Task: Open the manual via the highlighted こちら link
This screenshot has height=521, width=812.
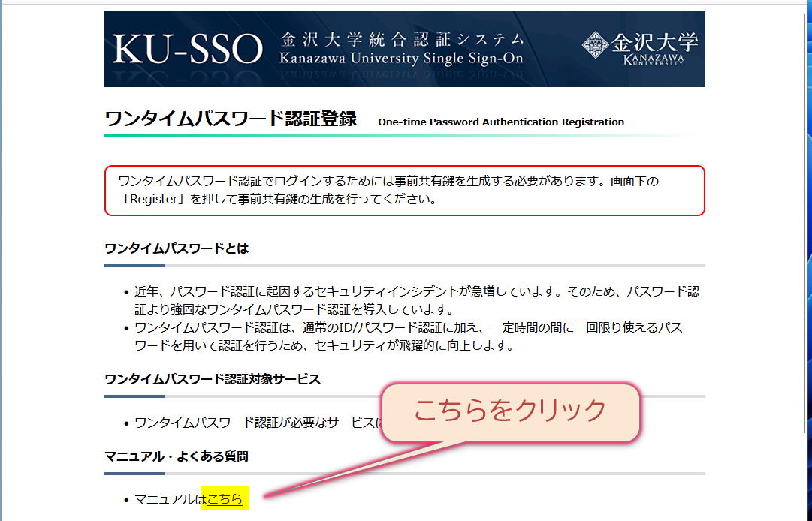Action: 231,497
